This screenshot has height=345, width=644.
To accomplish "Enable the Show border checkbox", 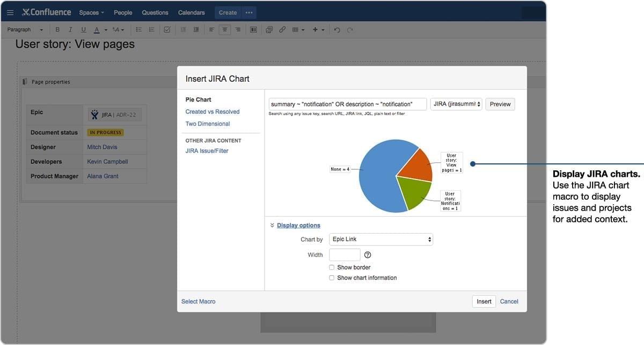I will tap(332, 267).
